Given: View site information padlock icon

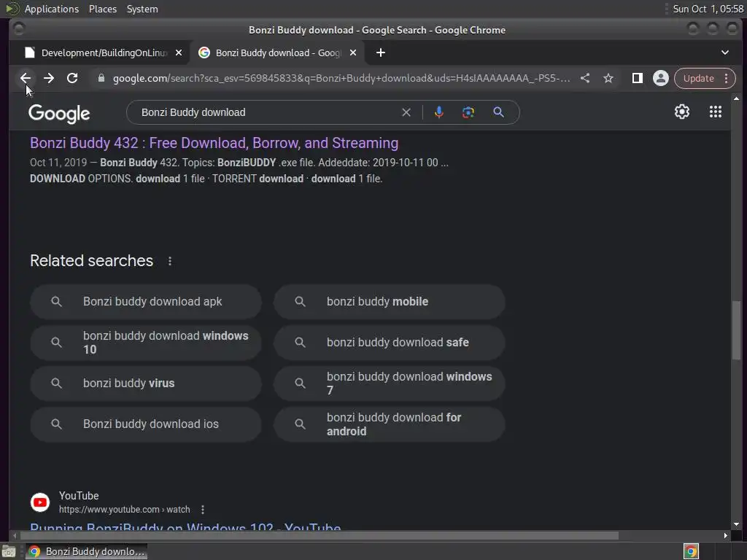Looking at the screenshot, I should [x=101, y=78].
